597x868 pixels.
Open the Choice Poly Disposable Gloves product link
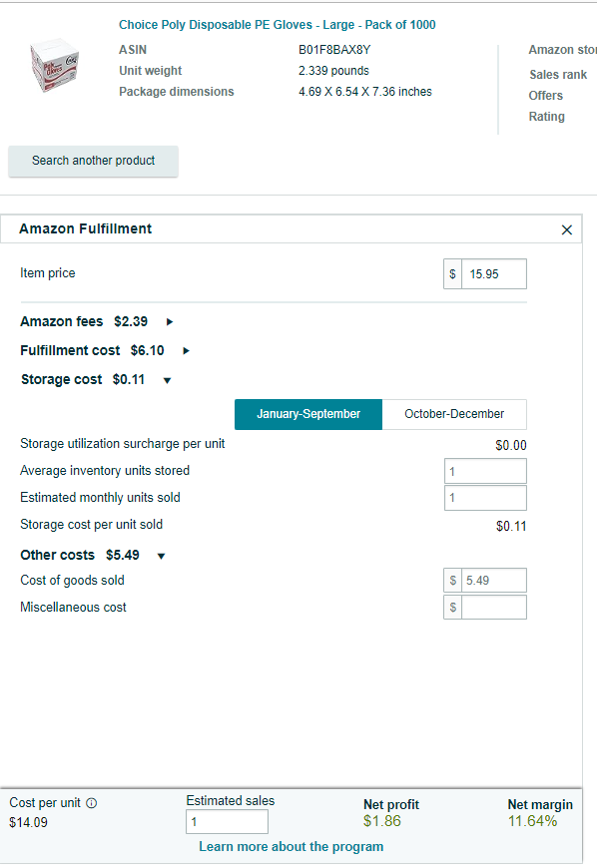point(277,25)
